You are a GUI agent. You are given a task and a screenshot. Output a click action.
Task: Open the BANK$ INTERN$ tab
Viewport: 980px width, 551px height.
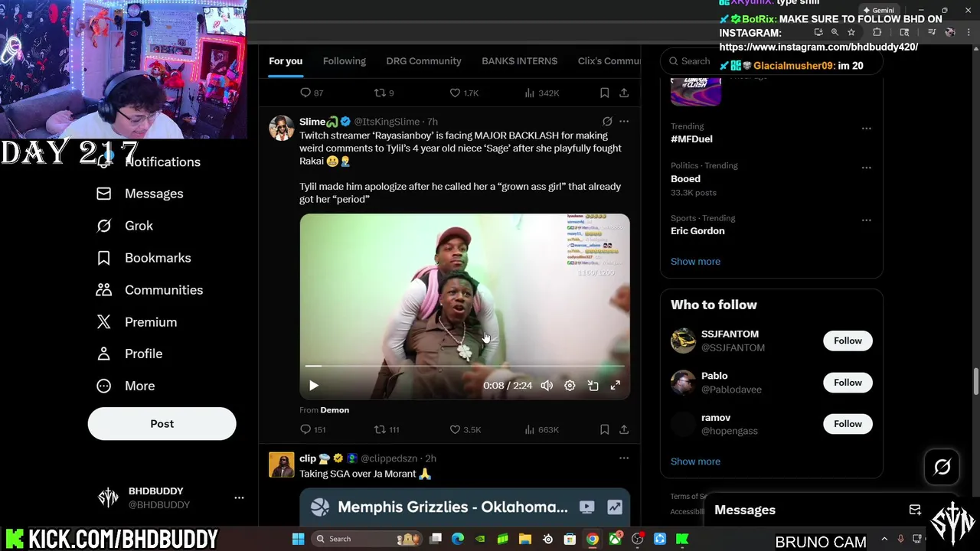point(519,61)
